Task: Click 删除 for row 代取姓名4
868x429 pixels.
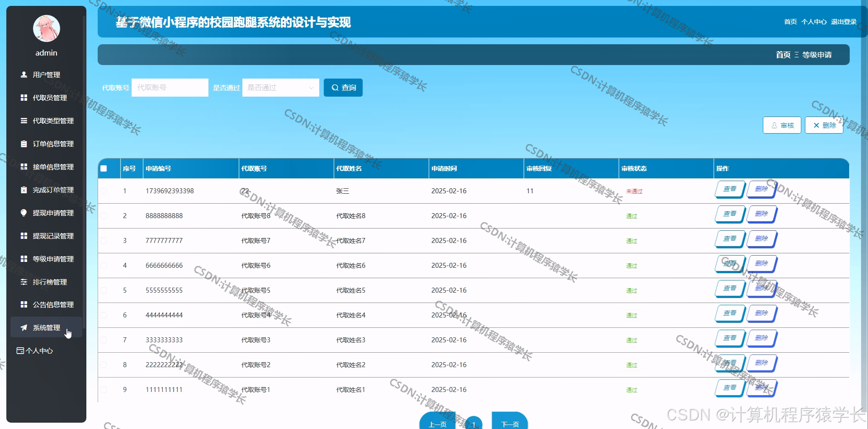Action: [x=761, y=313]
